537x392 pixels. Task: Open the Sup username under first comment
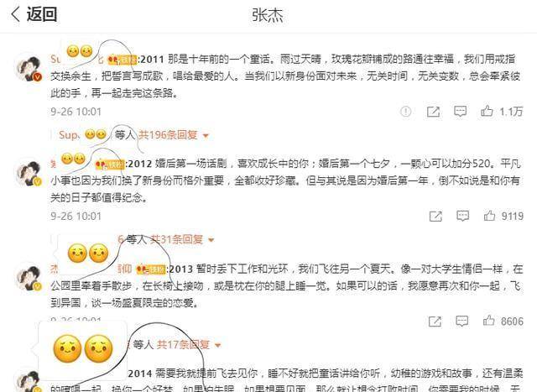pos(69,135)
